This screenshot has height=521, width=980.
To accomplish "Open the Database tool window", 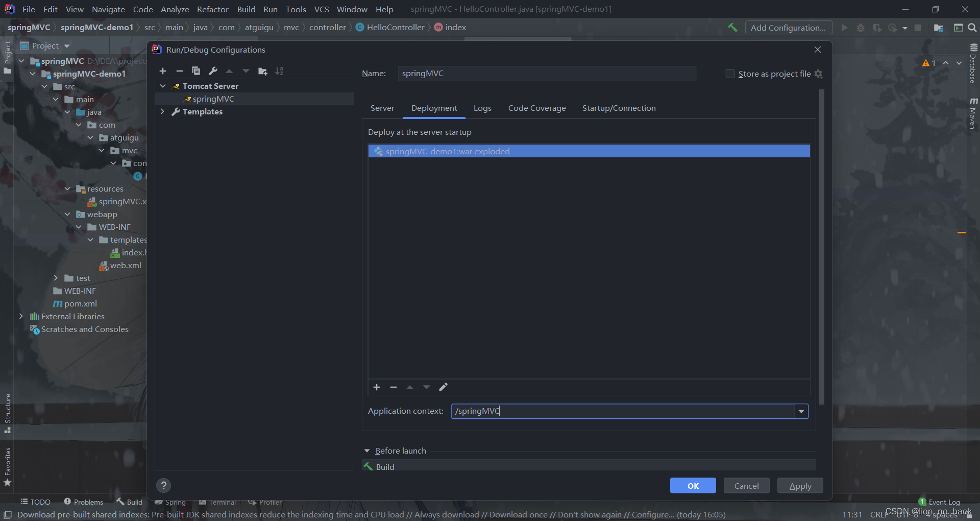I will (x=973, y=63).
